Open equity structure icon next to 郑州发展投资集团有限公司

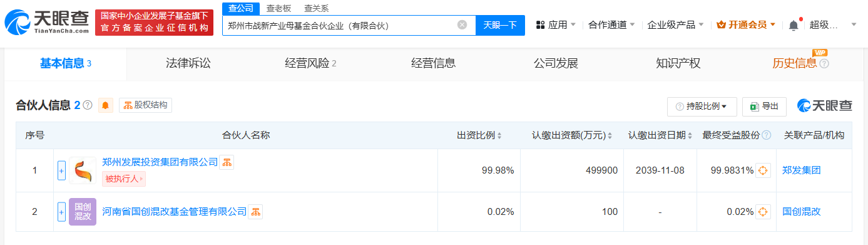tap(227, 162)
